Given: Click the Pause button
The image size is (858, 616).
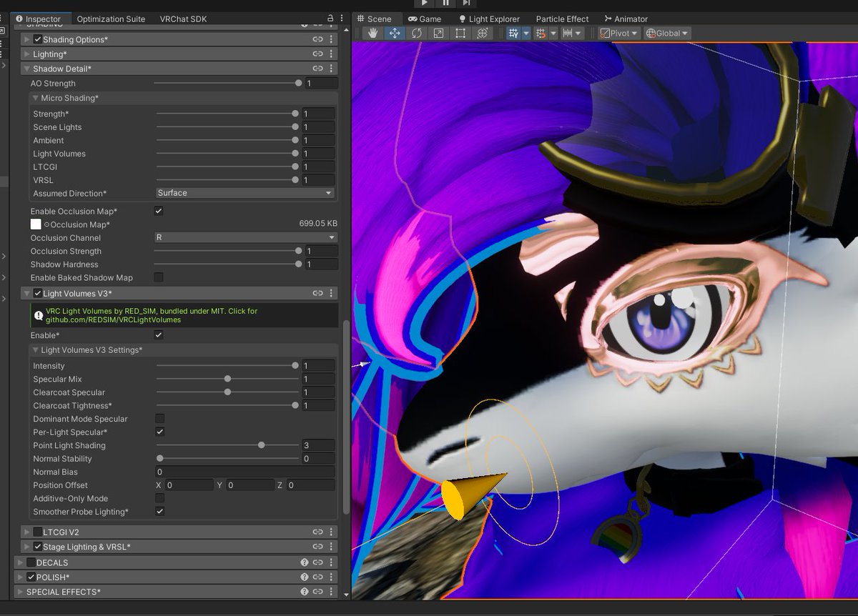Looking at the screenshot, I should tap(446, 3).
